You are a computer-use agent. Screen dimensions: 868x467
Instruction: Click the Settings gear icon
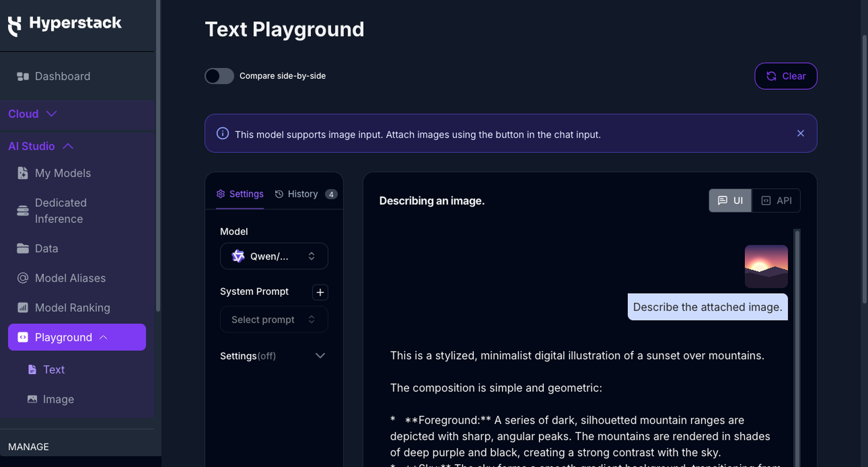pyautogui.click(x=221, y=194)
